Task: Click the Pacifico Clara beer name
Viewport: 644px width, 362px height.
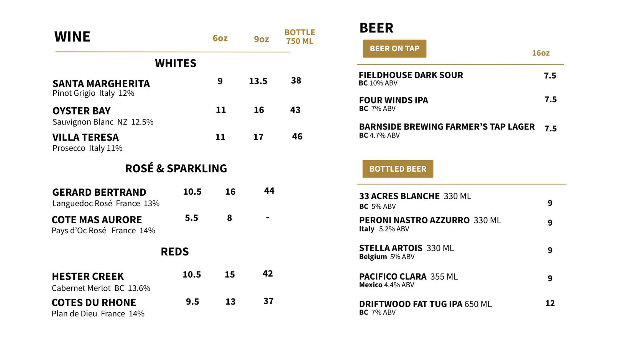Action: click(x=393, y=277)
